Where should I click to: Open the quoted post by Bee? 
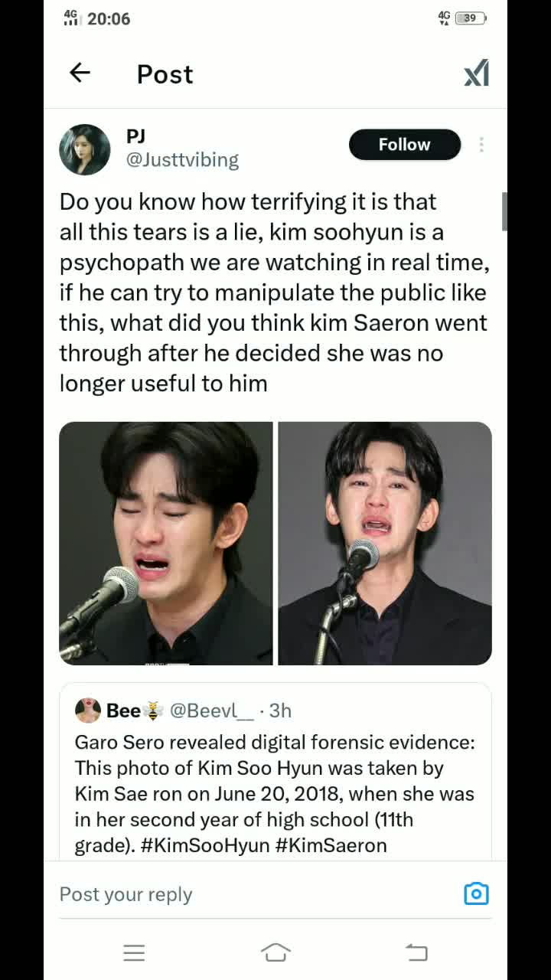(x=275, y=772)
